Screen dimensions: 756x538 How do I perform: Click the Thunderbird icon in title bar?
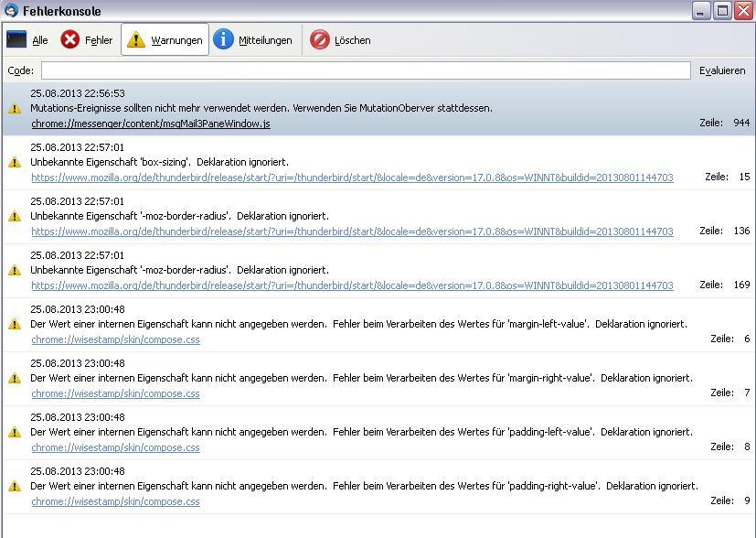pyautogui.click(x=10, y=11)
